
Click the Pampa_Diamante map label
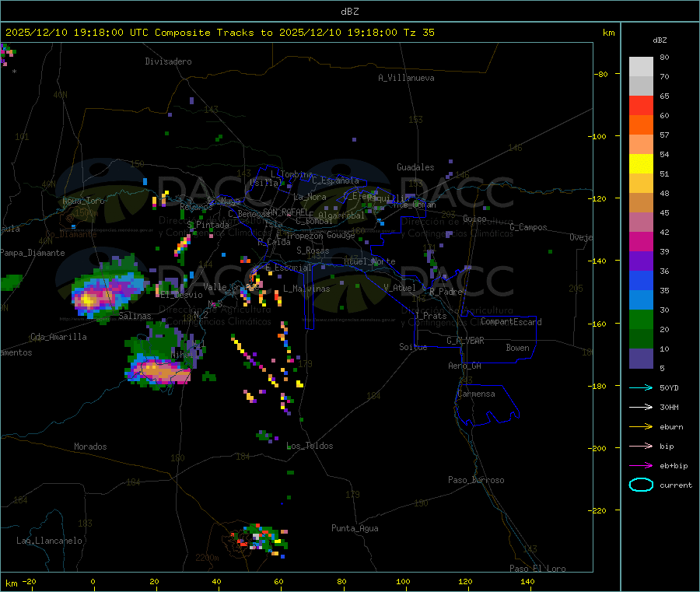pos(33,253)
